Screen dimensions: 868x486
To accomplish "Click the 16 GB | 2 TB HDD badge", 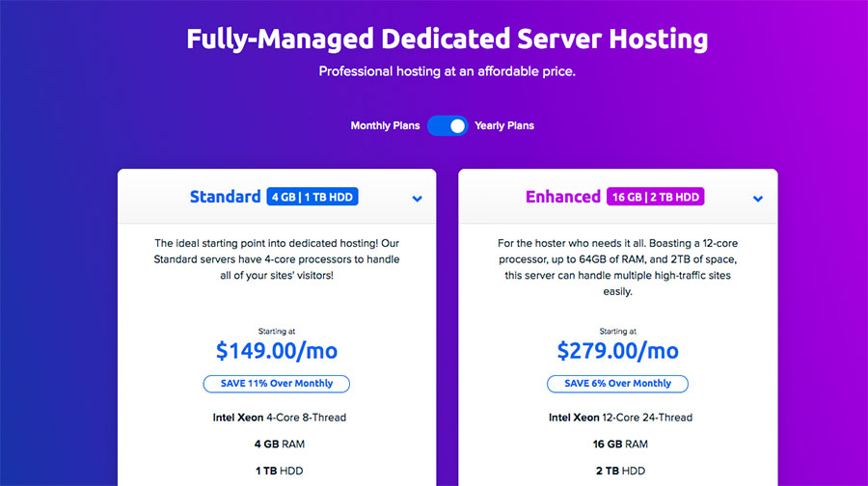I will point(656,197).
